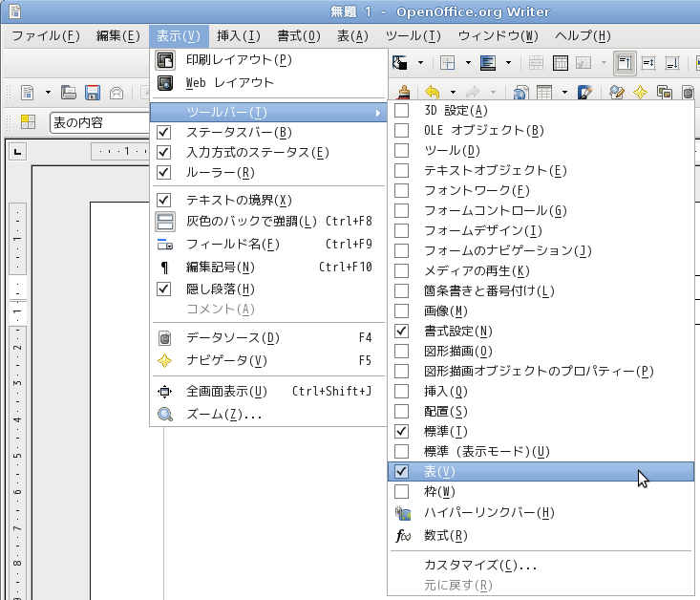Screen dimensions: 700x600
Task: Click the Open file folder icon
Action: click(x=69, y=93)
